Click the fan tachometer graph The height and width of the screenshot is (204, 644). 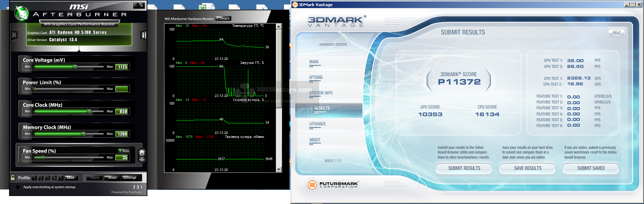220,155
